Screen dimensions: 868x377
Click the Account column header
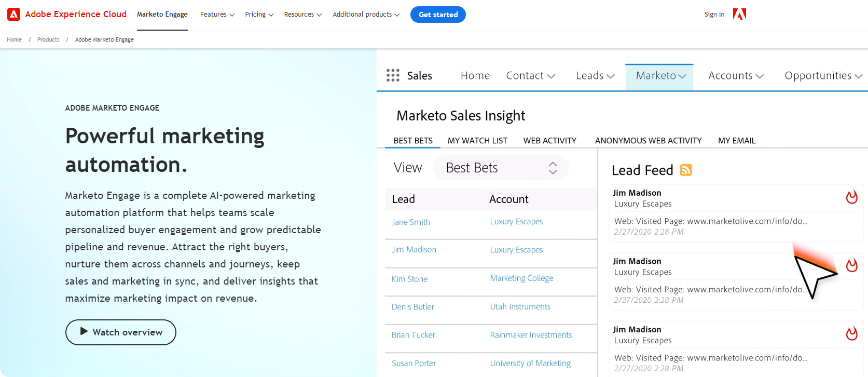coord(508,199)
